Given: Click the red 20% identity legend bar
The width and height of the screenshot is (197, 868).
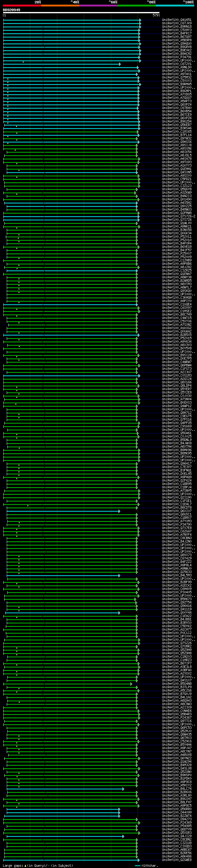Looking at the screenshot, I should (x=22, y=6).
